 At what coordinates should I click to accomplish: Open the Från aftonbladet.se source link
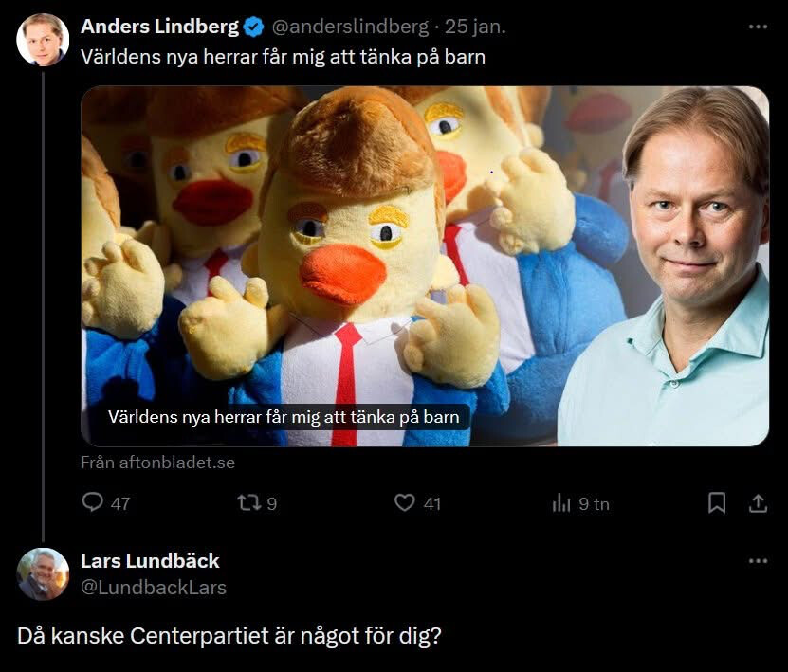[157, 463]
